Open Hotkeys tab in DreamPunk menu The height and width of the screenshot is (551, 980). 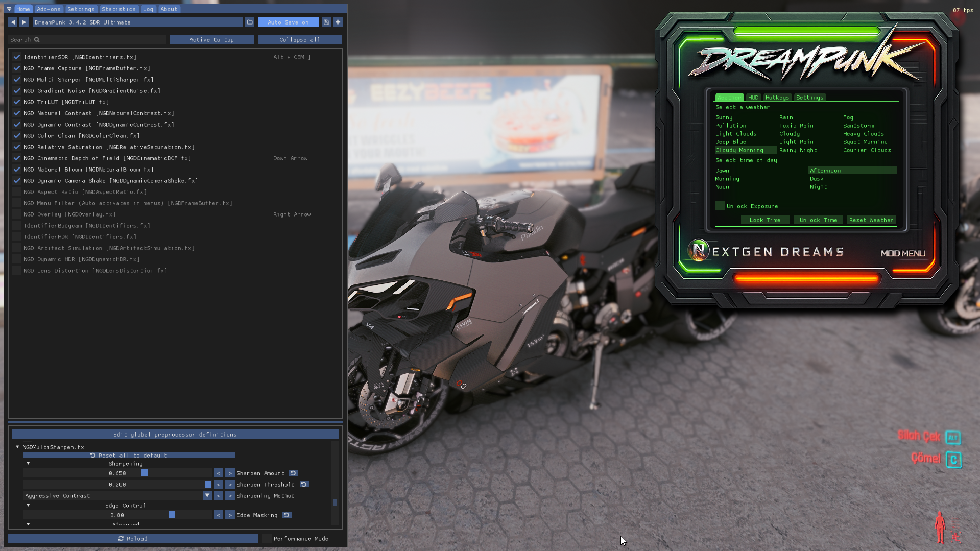point(777,98)
